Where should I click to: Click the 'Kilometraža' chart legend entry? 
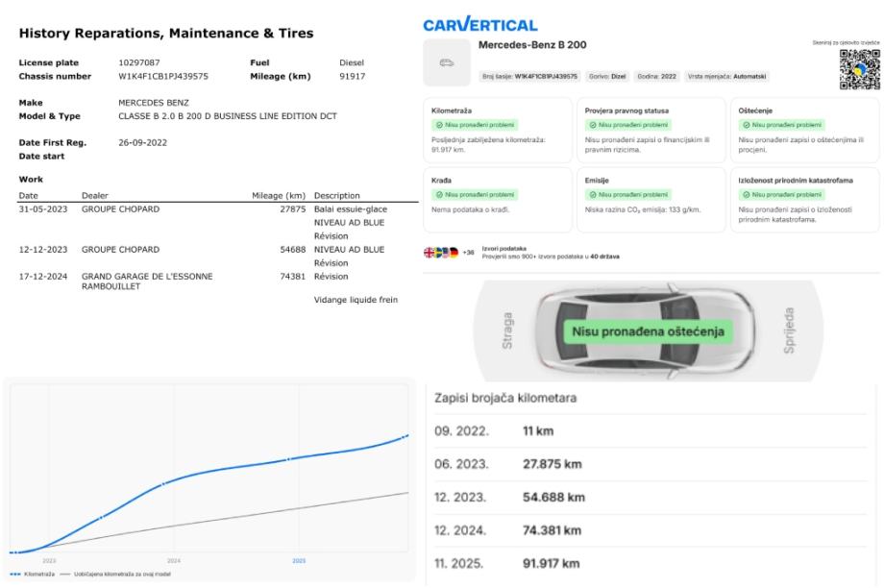(33, 575)
